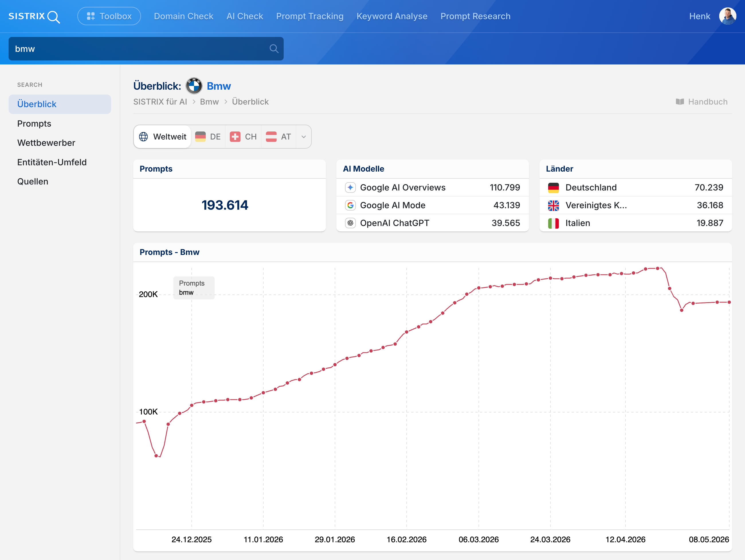Click the Henk user name
This screenshot has width=745, height=560.
point(699,16)
